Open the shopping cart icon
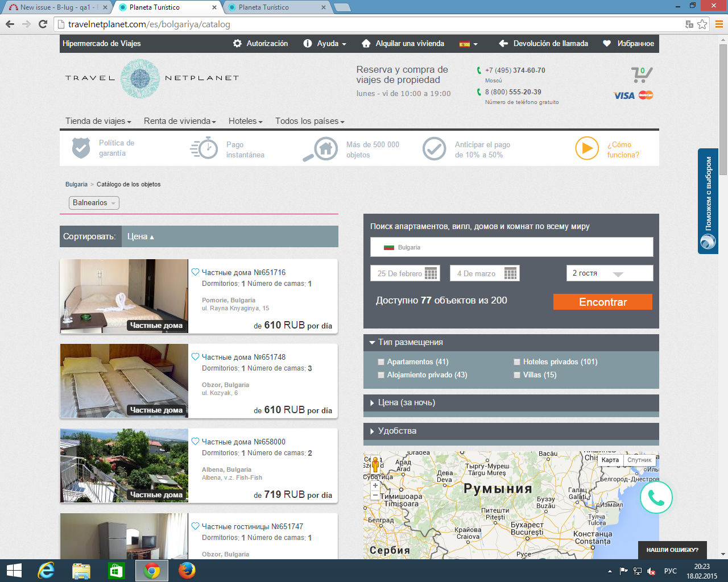 coord(641,74)
